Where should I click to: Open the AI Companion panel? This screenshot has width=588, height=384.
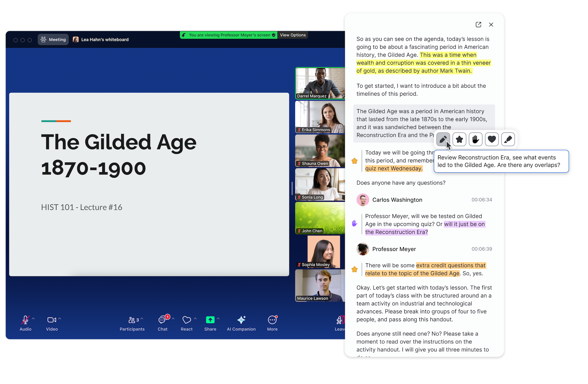[x=241, y=323]
